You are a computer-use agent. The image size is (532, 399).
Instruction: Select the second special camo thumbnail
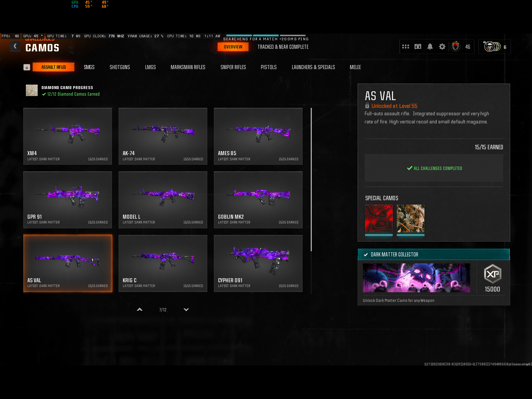(x=410, y=218)
